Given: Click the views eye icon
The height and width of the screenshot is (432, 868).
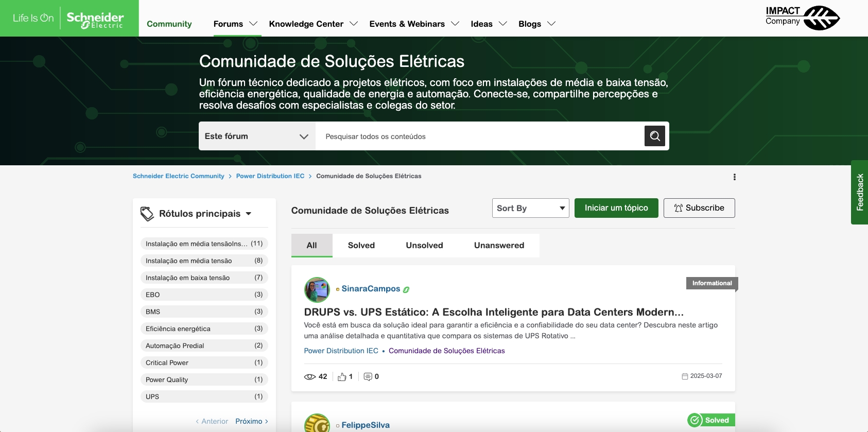Looking at the screenshot, I should coord(310,377).
